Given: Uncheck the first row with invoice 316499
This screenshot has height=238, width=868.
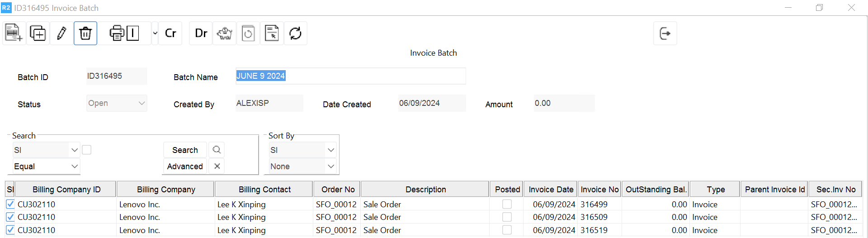Looking at the screenshot, I should tap(10, 204).
